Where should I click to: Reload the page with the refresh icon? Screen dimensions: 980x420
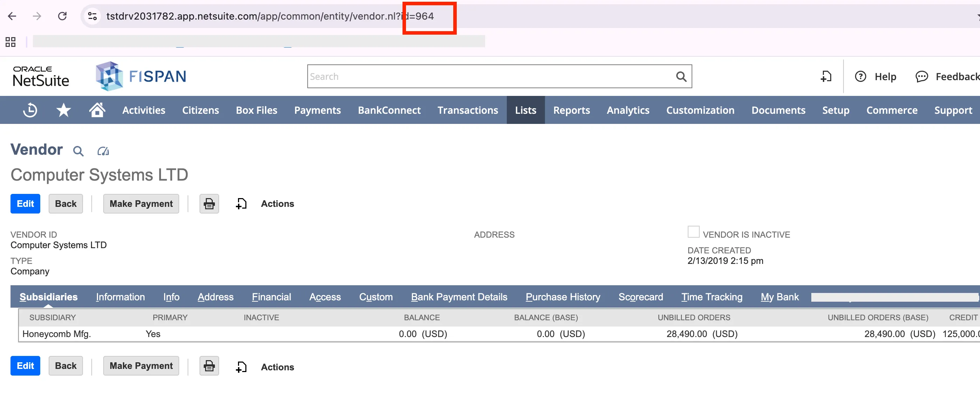point(62,16)
